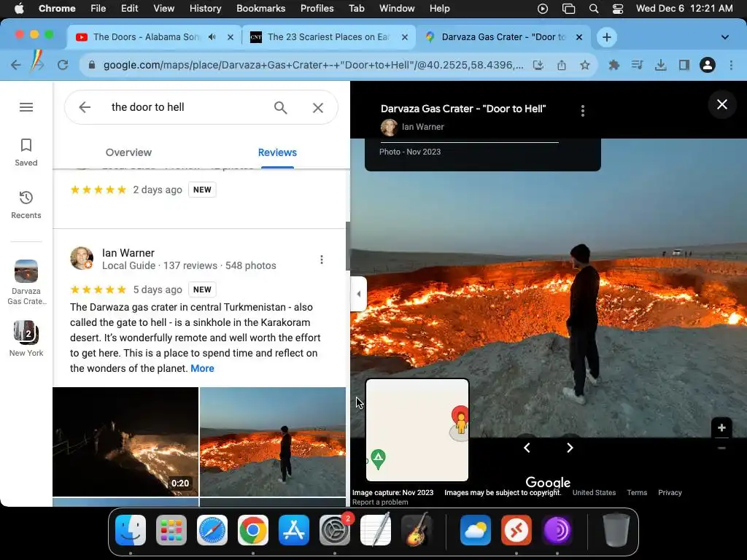
Task: Open macOS Control Center icon
Action: click(617, 9)
